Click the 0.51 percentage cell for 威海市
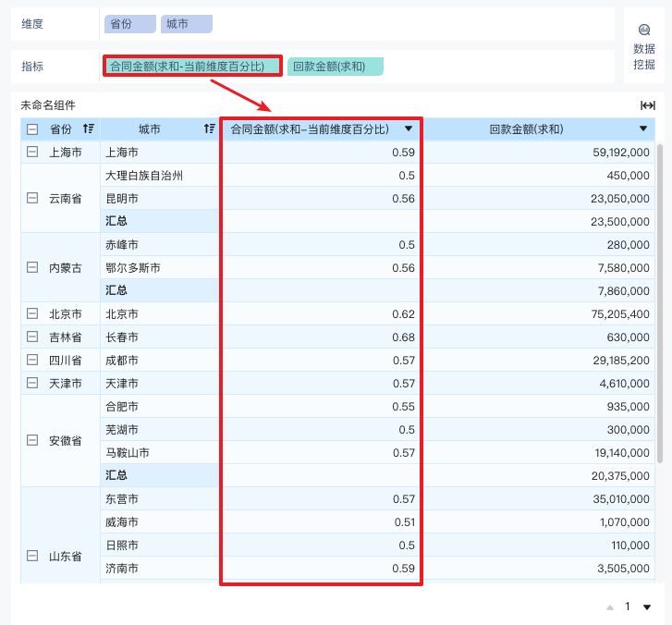 pyautogui.click(x=321, y=522)
